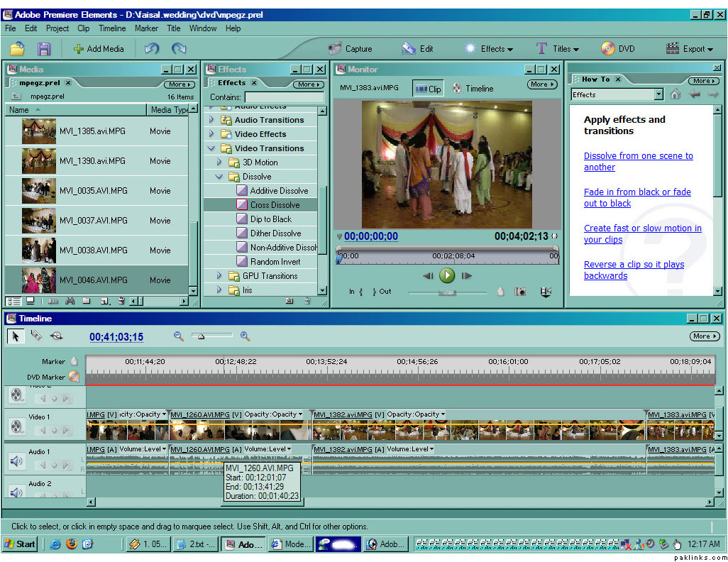The height and width of the screenshot is (562, 728).
Task: Click the Capture button in the toolbar
Action: click(350, 49)
